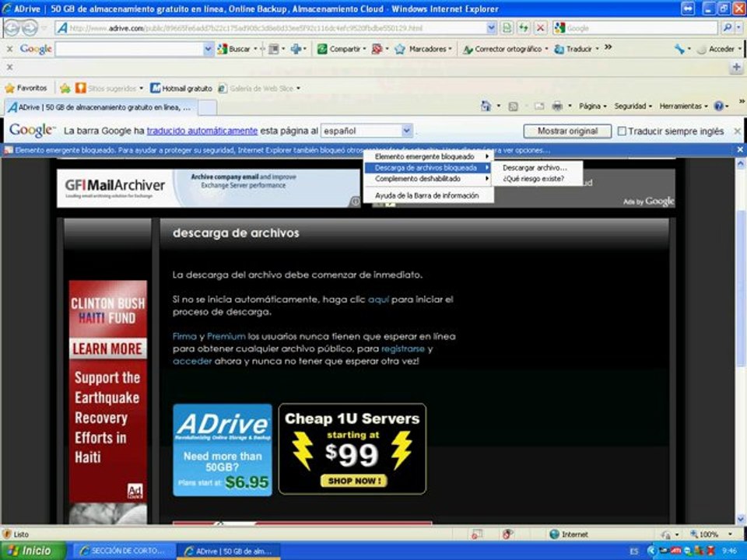Screen dimensions: 747x560
Task: Click the ADrive Need more than 50GB ad
Action: pyautogui.click(x=223, y=450)
